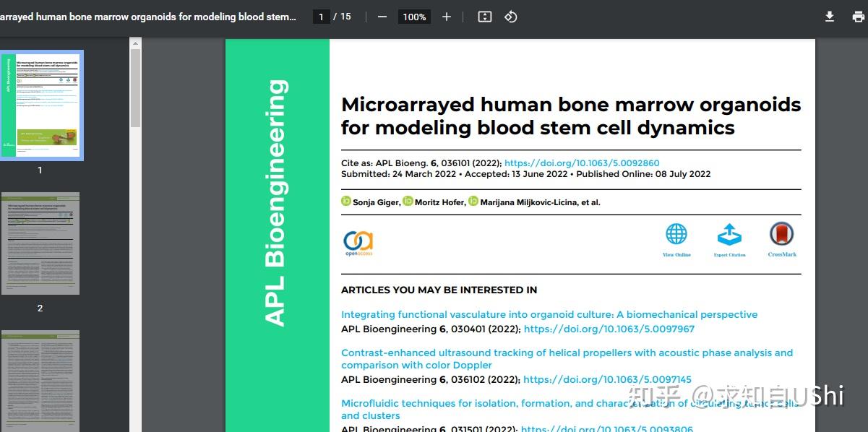Click the View Online globe icon

(676, 235)
